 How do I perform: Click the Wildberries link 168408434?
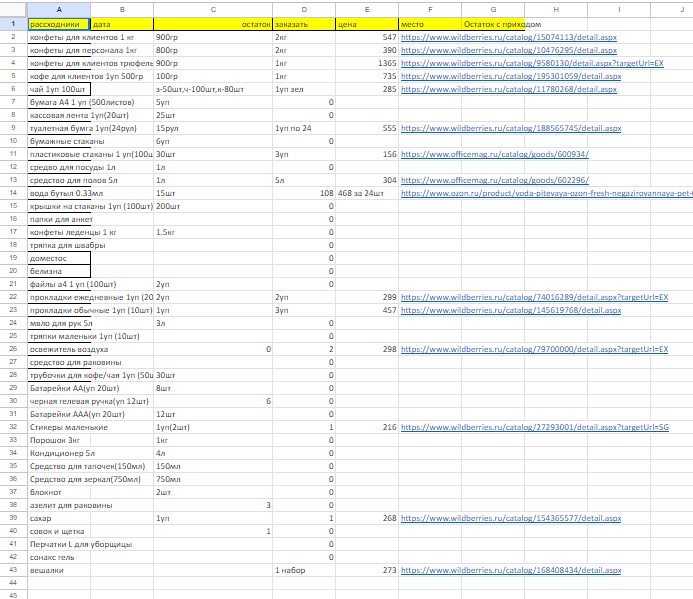pyautogui.click(x=510, y=570)
